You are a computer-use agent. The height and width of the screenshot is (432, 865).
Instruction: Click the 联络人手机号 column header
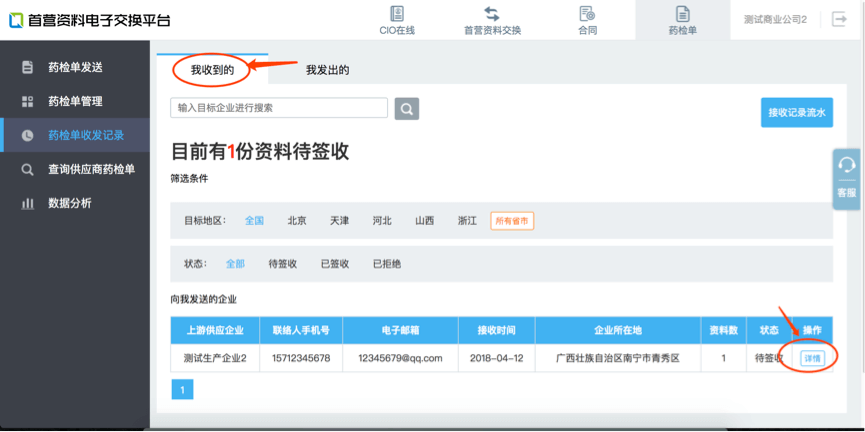click(x=301, y=330)
